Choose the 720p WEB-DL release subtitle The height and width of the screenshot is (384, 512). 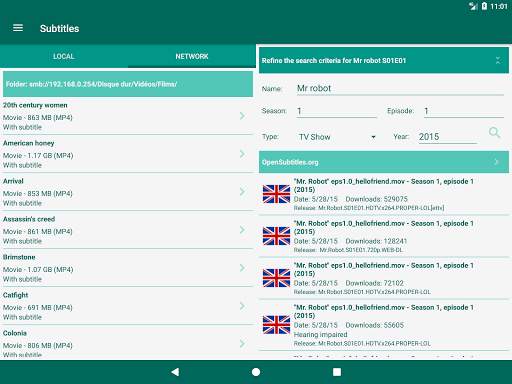[x=384, y=236]
